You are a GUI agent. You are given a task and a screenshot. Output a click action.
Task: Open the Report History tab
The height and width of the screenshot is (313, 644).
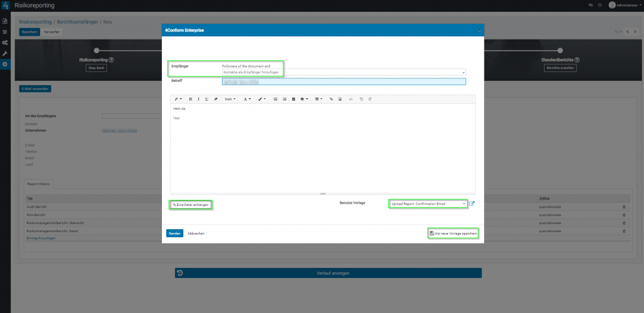[40, 184]
